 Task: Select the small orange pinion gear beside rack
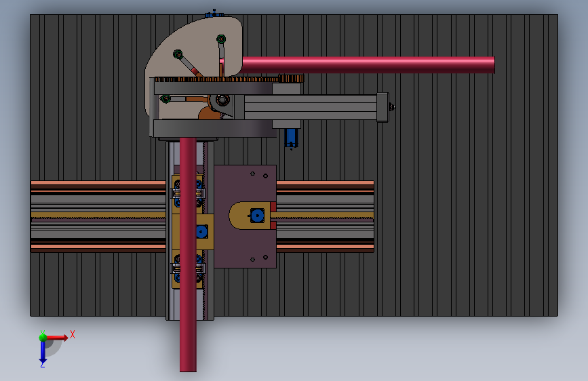[x=292, y=79]
